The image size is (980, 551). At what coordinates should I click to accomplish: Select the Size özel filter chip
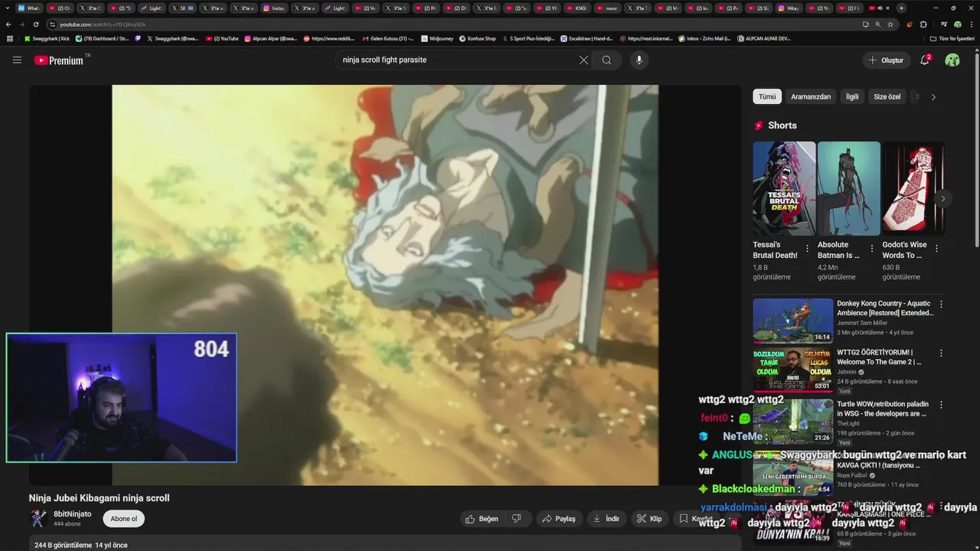tap(887, 96)
